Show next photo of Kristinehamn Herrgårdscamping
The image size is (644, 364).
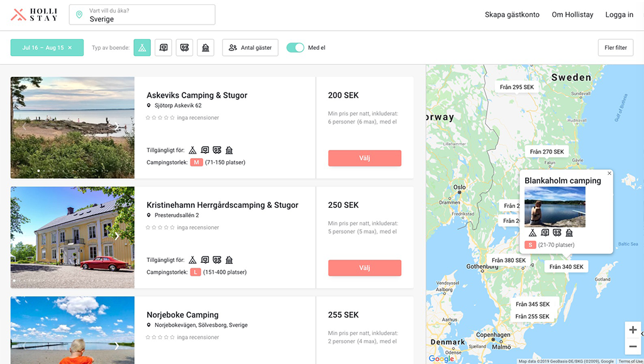(117, 236)
